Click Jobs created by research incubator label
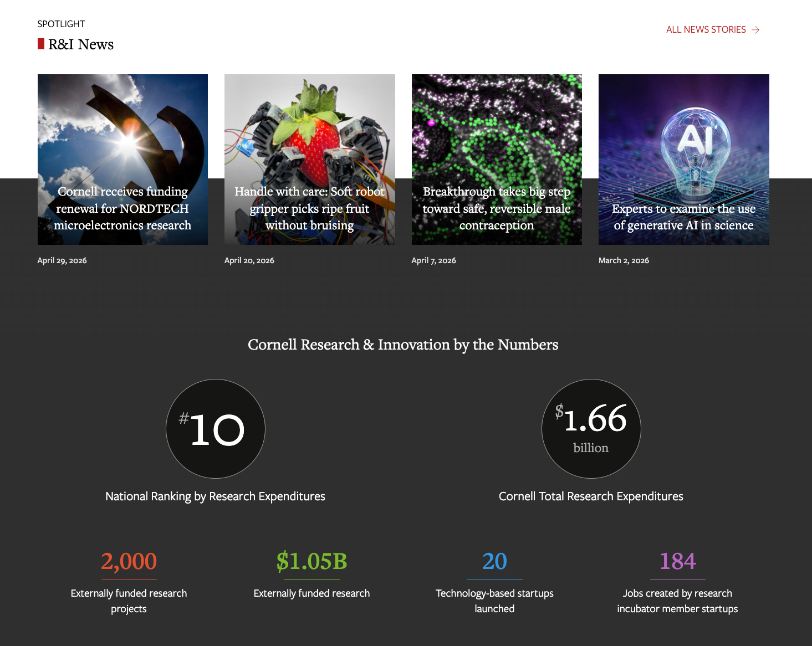 tap(677, 601)
